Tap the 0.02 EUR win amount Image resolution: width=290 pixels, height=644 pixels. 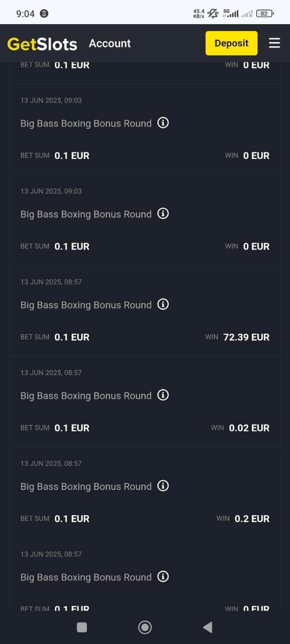tap(249, 428)
